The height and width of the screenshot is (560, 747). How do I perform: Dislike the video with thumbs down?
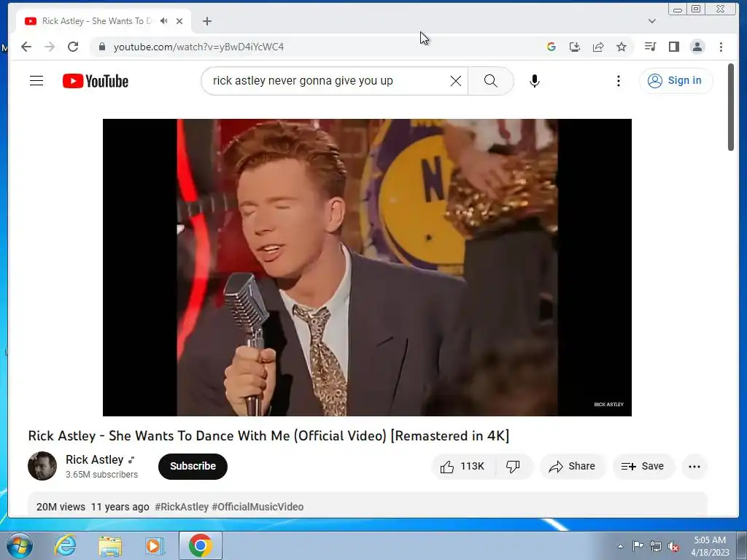(513, 466)
